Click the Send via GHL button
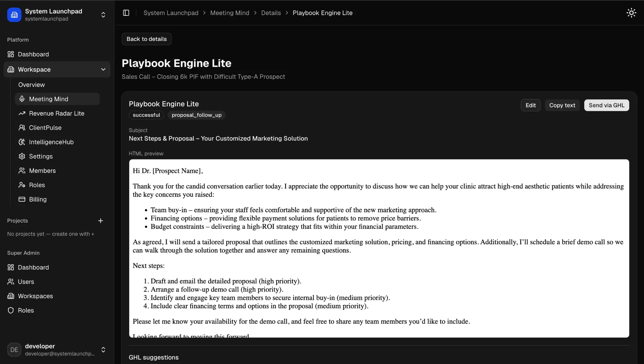The width and height of the screenshot is (644, 364). click(x=607, y=105)
